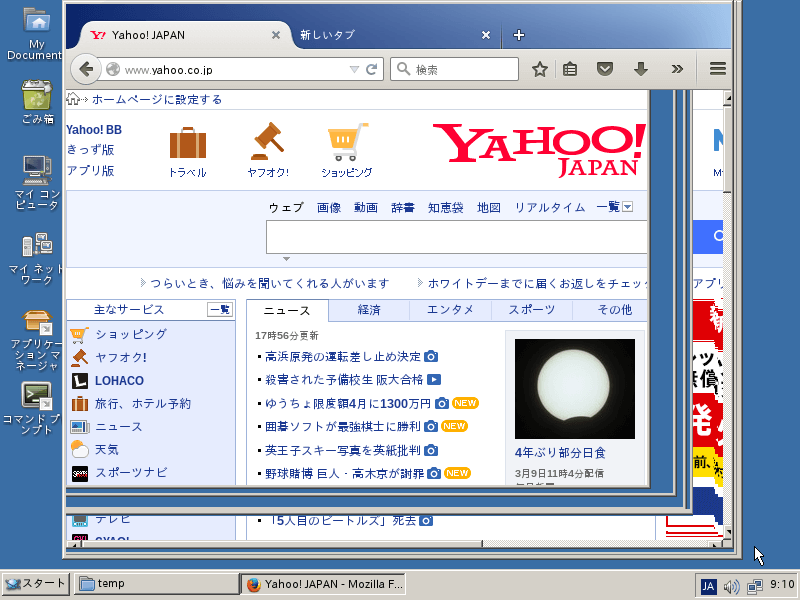Click the スタート button on taskbar
The image size is (800, 600).
click(35, 584)
